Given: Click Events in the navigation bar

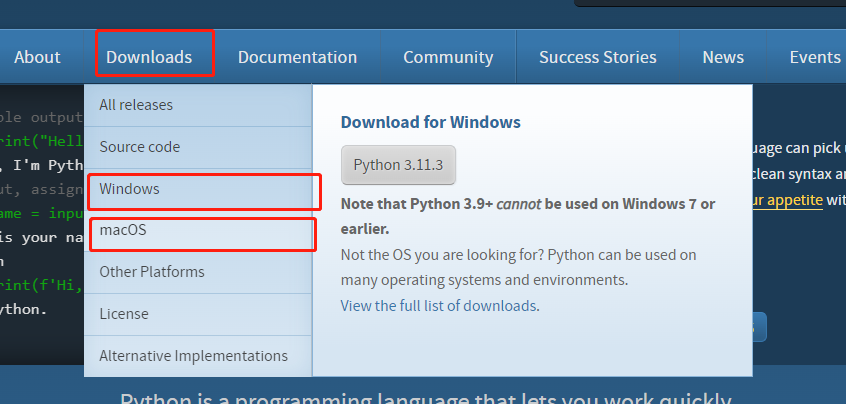Looking at the screenshot, I should click(x=814, y=57).
